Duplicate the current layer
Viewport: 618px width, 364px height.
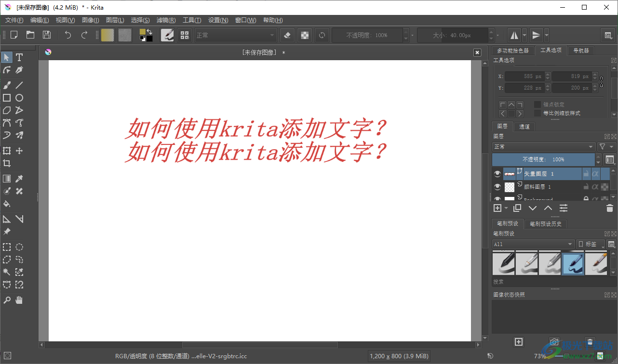[517, 208]
